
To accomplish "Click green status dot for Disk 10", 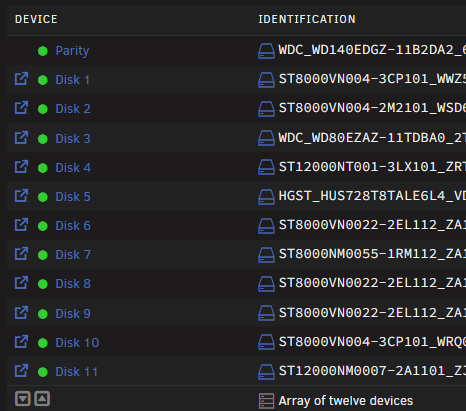I will [43, 343].
